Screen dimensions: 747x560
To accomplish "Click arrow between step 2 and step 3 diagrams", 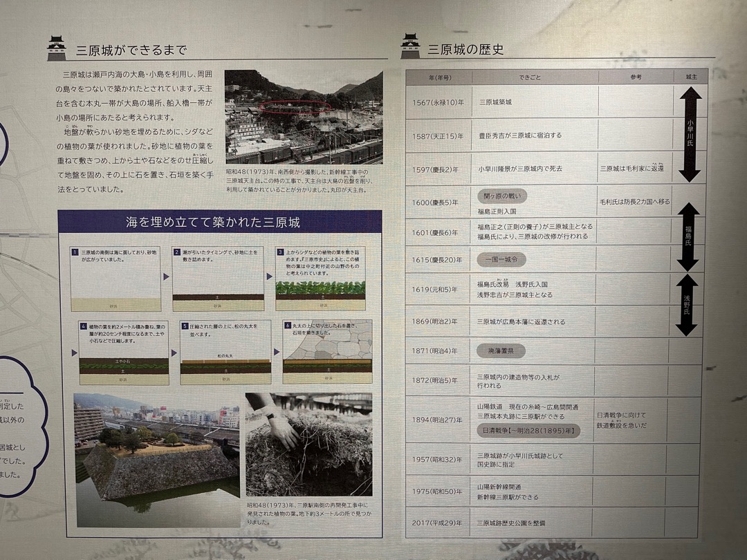I will point(269,277).
